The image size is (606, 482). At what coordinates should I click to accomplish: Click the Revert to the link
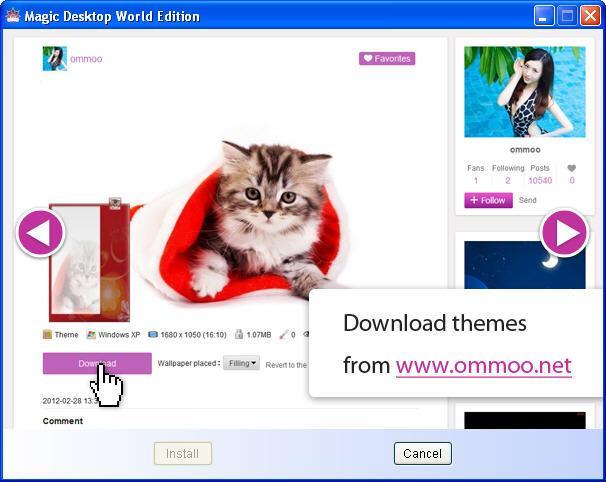pyautogui.click(x=286, y=365)
